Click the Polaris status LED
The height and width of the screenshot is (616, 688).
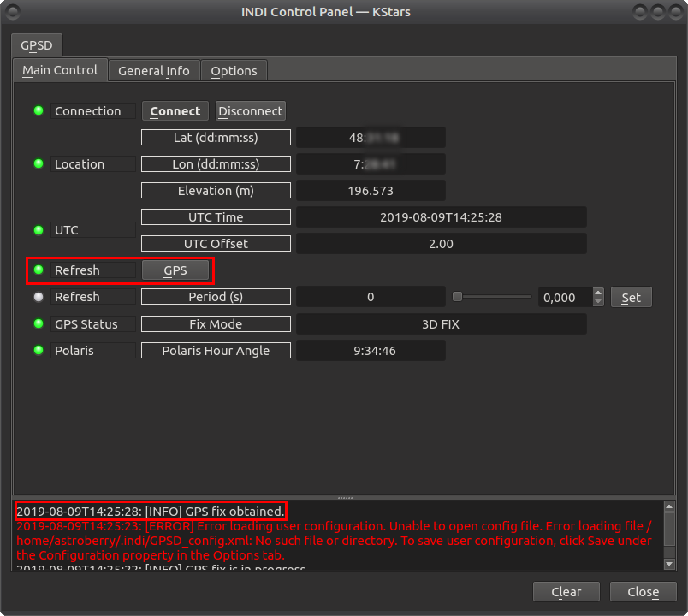39,349
